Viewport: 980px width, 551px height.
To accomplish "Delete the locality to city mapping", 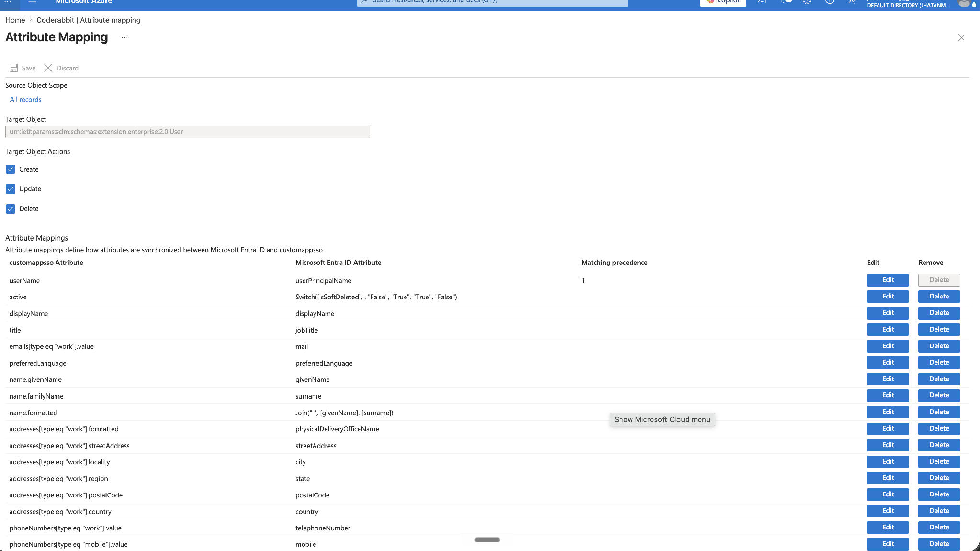I will 939,461.
